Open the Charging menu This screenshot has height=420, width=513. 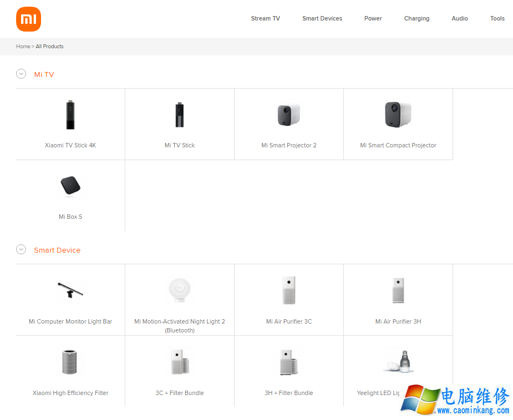click(x=417, y=19)
